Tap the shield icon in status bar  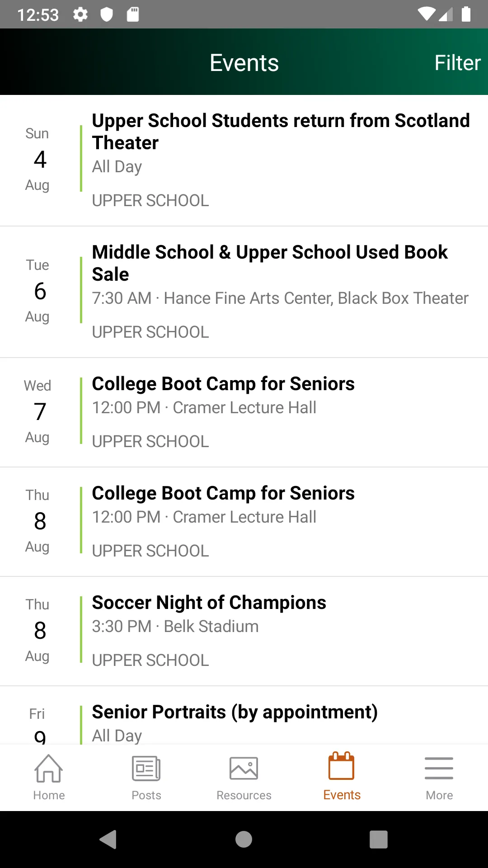click(107, 14)
